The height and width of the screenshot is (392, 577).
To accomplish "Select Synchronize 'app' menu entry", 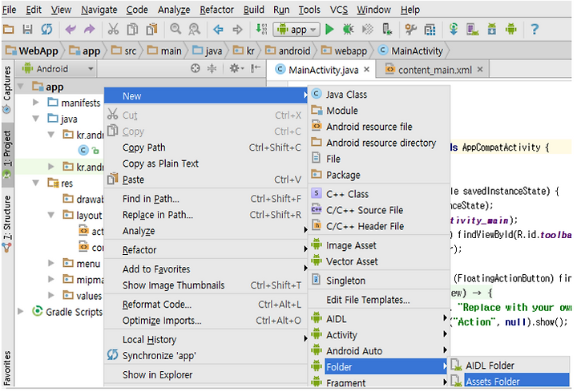I will [x=206, y=356].
